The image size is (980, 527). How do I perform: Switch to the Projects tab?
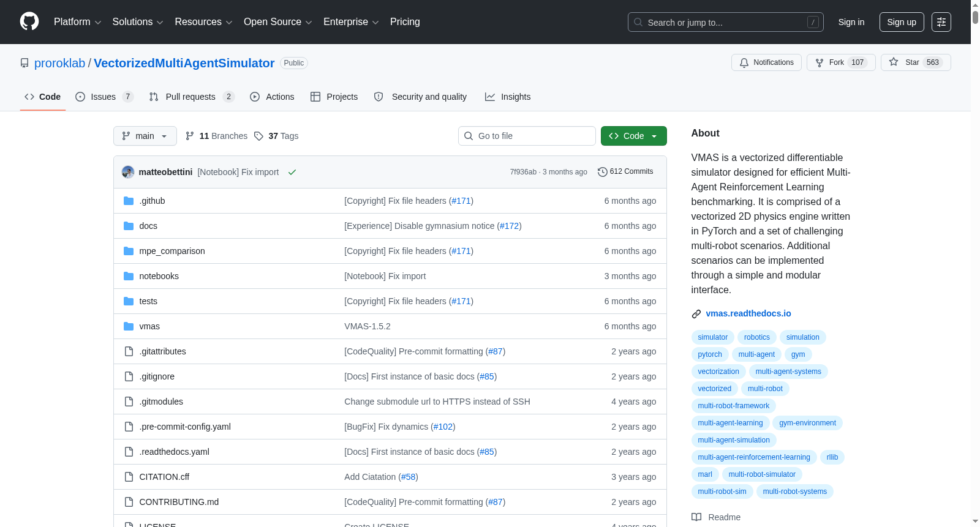(334, 97)
